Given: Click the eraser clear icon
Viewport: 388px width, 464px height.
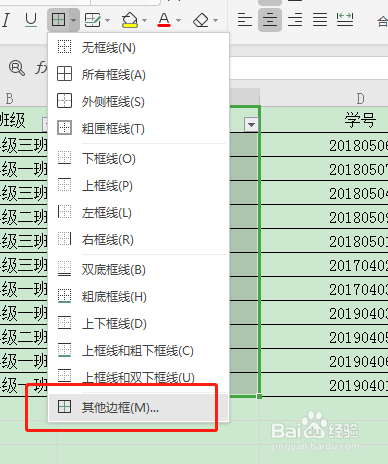Looking at the screenshot, I should pos(201,21).
